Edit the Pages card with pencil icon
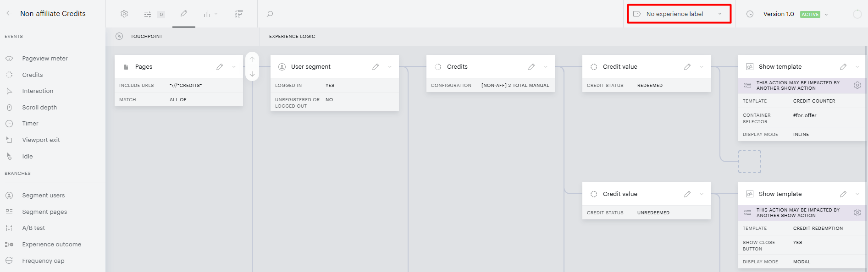 (x=220, y=67)
